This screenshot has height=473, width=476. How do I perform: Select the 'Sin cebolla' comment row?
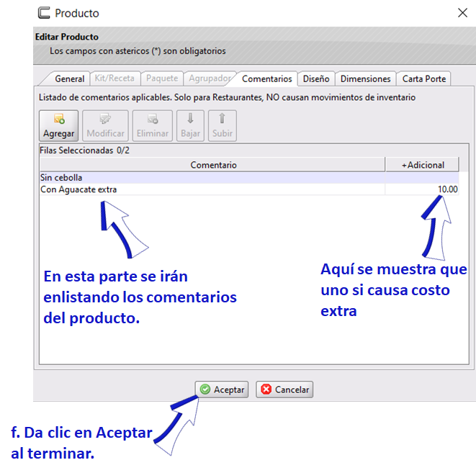(x=249, y=178)
